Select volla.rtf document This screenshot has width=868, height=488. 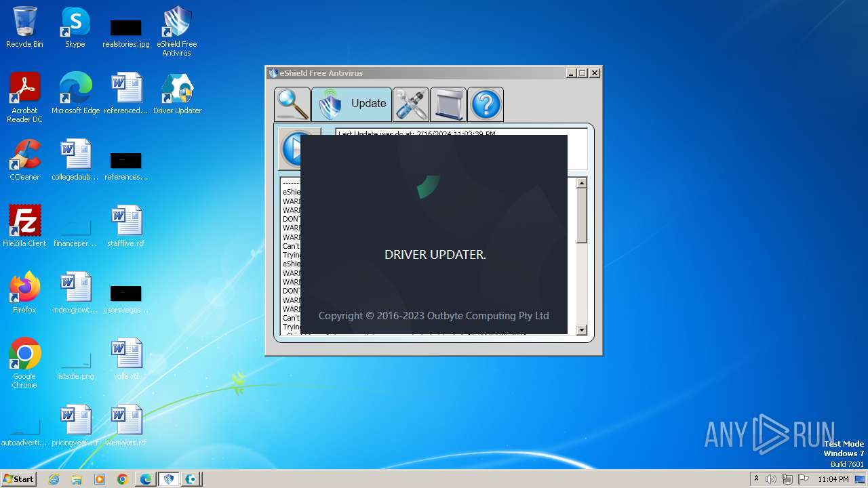(x=126, y=359)
